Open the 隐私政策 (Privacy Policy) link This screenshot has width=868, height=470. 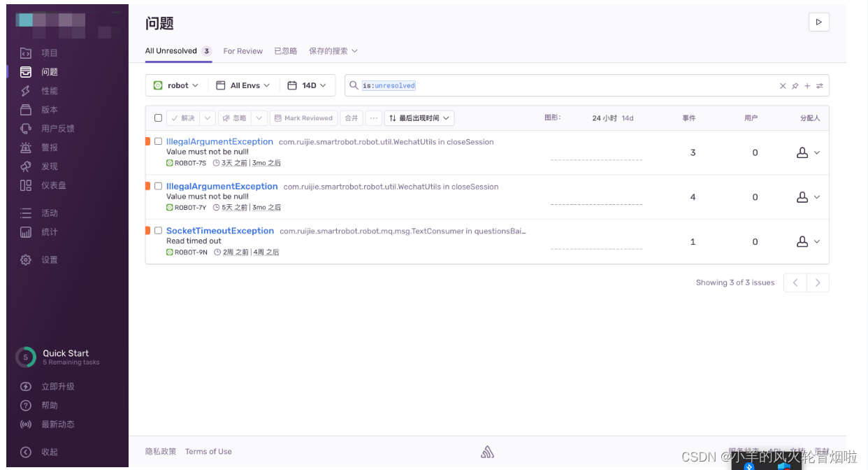point(161,452)
